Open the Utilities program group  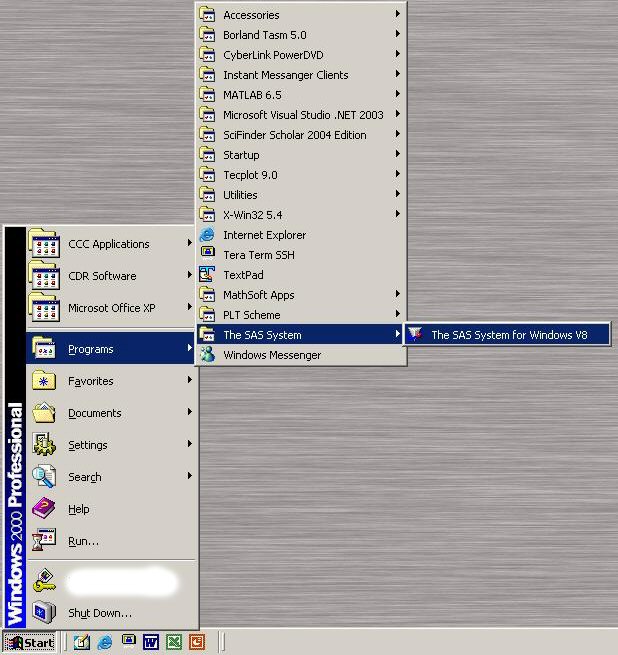click(x=301, y=195)
